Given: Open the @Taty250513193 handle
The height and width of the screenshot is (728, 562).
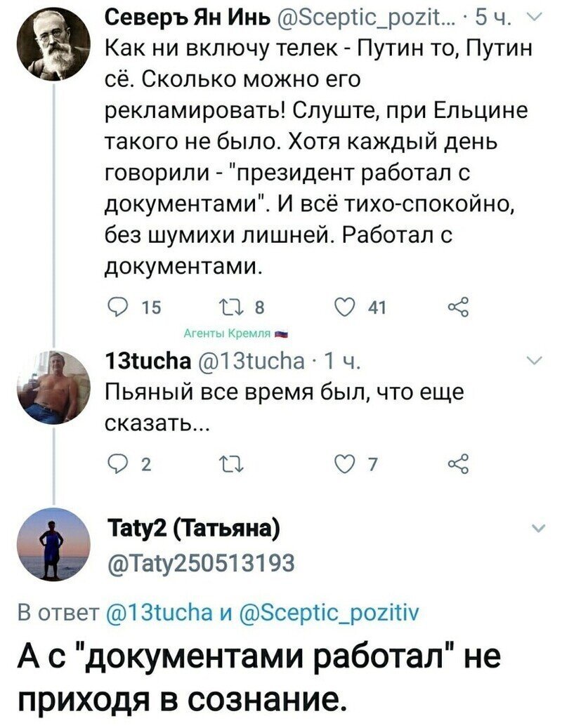Looking at the screenshot, I should click(201, 562).
